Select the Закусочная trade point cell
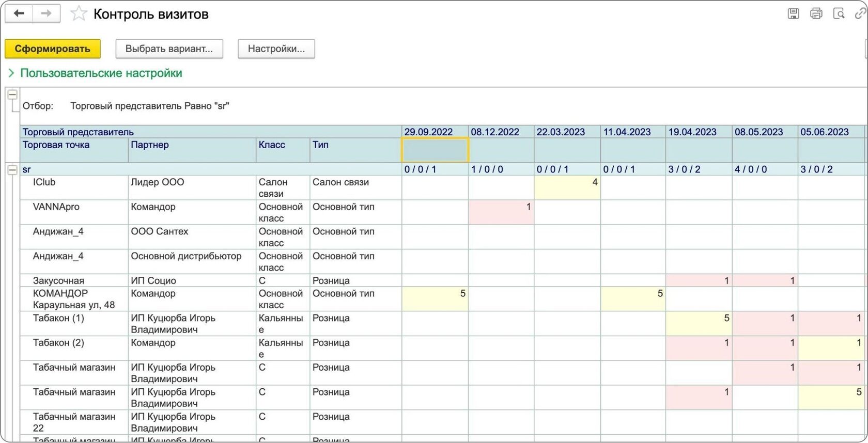This screenshot has height=443, width=868. point(74,280)
